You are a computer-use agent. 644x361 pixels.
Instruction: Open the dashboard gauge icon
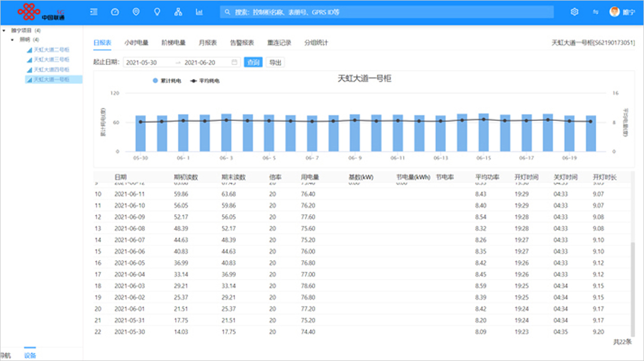(114, 11)
